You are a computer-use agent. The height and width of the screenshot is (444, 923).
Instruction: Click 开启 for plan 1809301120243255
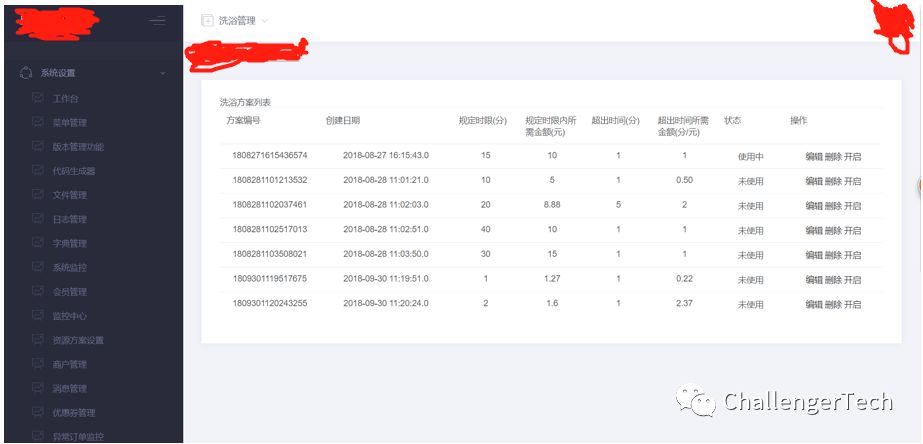tap(852, 304)
